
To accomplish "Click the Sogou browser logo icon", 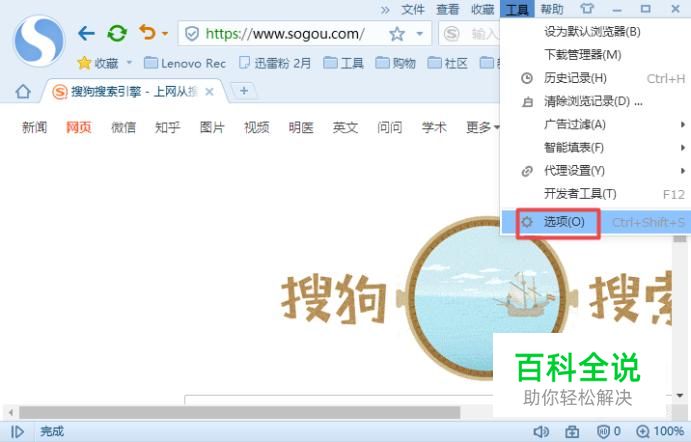I will pyautogui.click(x=40, y=41).
